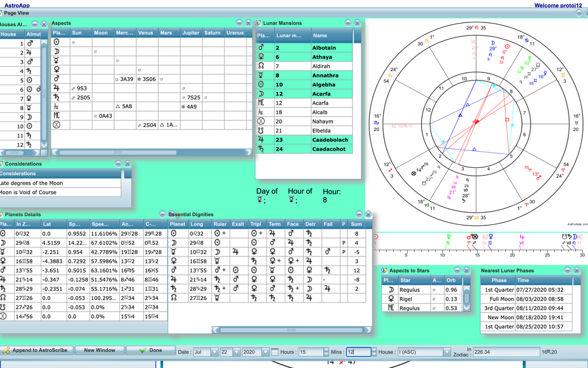Click the Full Moon 08/03/2020 08:58 row
The width and height of the screenshot is (588, 368).
[527, 299]
